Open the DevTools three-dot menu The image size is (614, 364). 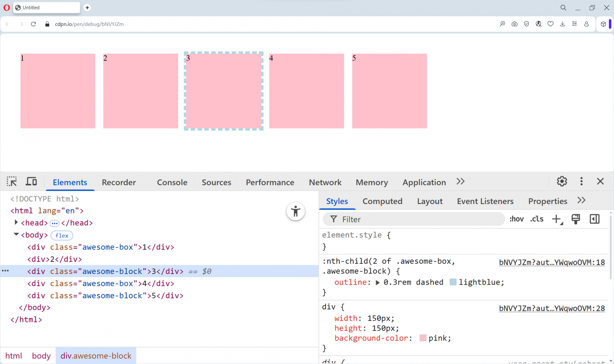(581, 181)
